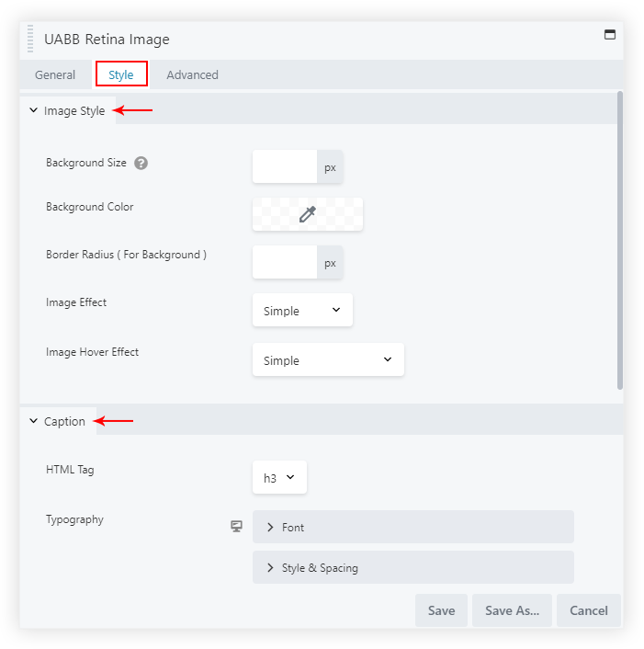Click the Border Radius input field
The width and height of the screenshot is (644, 649).
click(285, 263)
